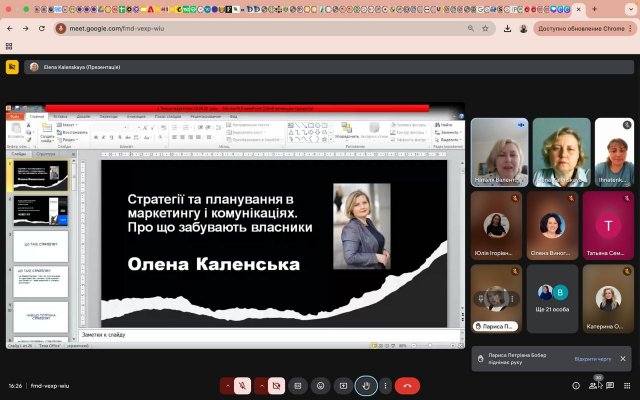Expand the microphone audio settings arrow
This screenshot has width=640, height=400.
(228, 385)
